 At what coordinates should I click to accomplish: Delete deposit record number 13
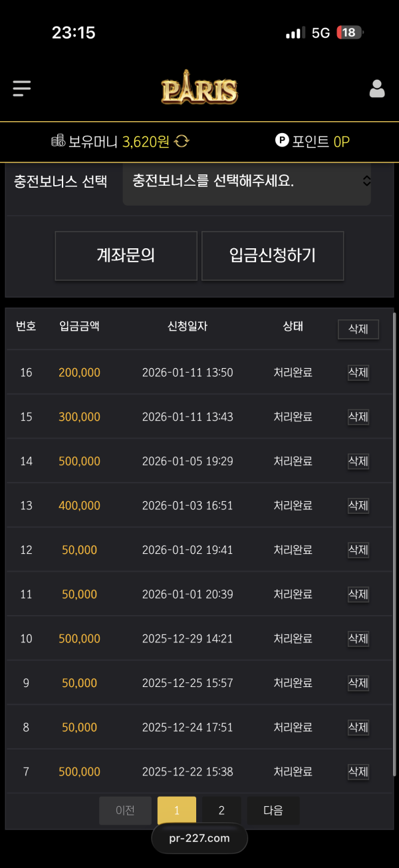coord(358,505)
